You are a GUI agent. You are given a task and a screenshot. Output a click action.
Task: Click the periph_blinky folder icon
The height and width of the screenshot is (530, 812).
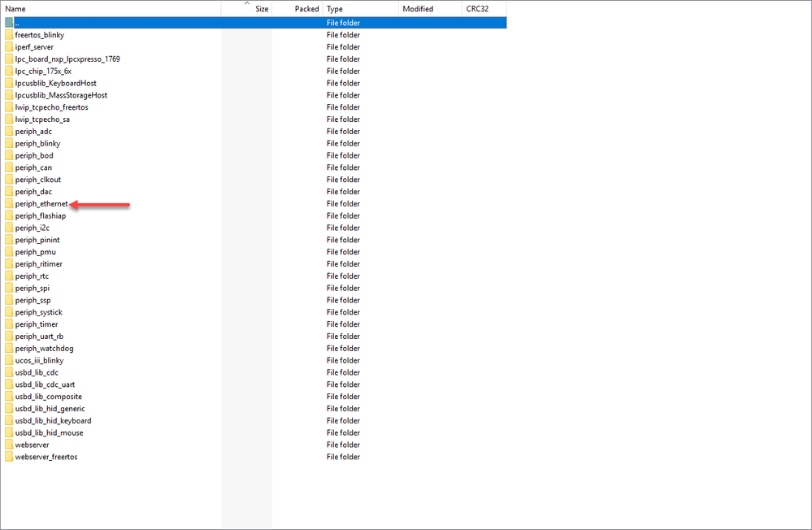click(x=9, y=143)
